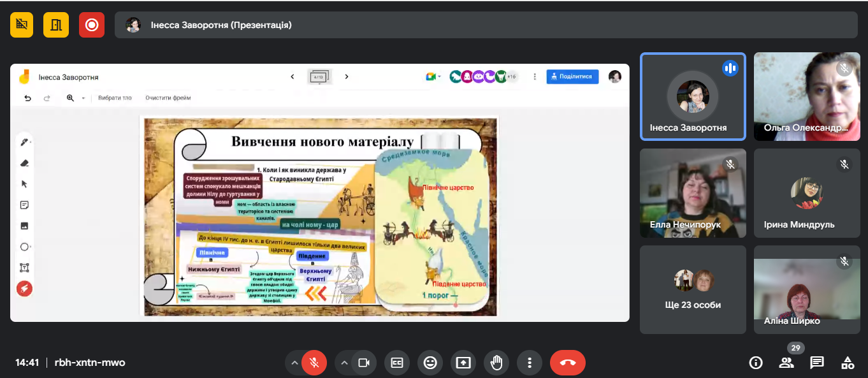The width and height of the screenshot is (868, 378).
Task: Redo action in Jamboard
Action: click(47, 98)
